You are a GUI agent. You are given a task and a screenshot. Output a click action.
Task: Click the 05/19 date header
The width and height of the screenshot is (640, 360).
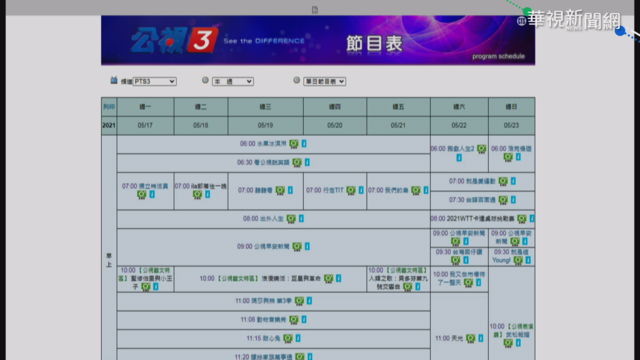pyautogui.click(x=265, y=125)
